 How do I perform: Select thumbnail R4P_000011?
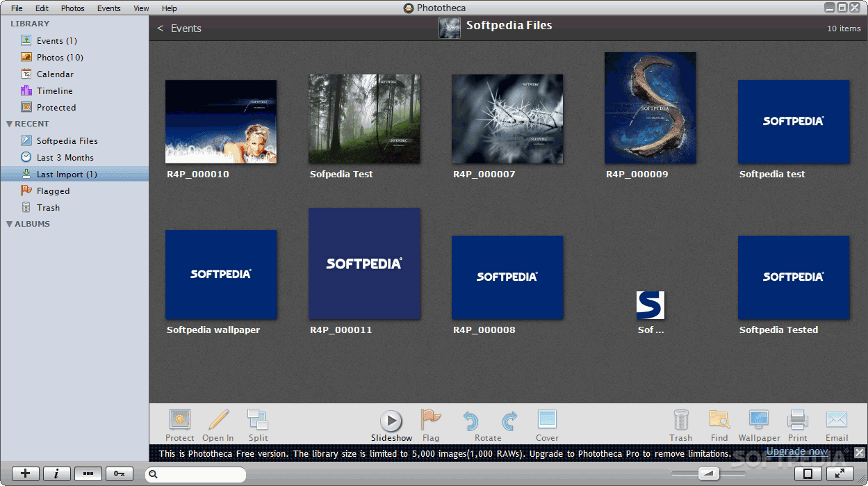[x=364, y=264]
